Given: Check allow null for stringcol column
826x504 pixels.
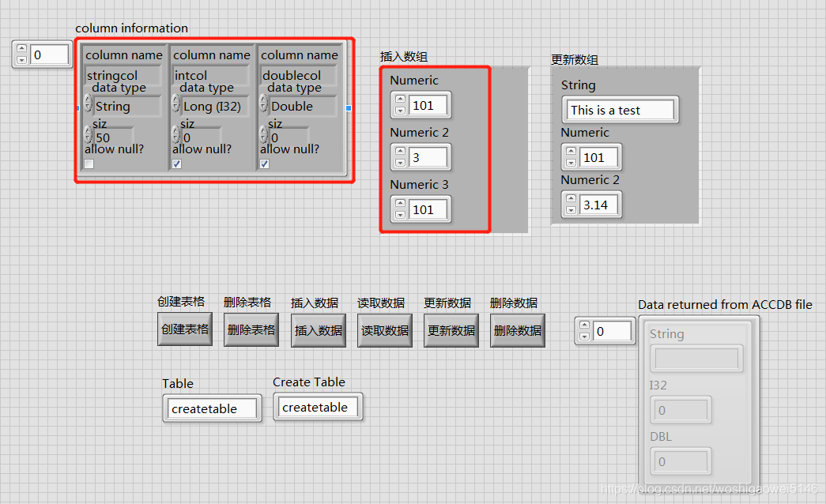Looking at the screenshot, I should point(89,164).
